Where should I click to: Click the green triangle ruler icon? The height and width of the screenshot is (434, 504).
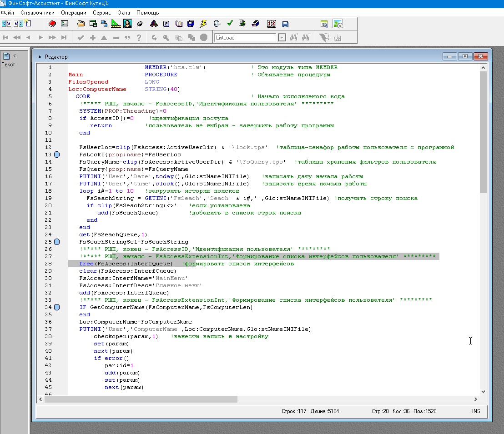point(116,24)
